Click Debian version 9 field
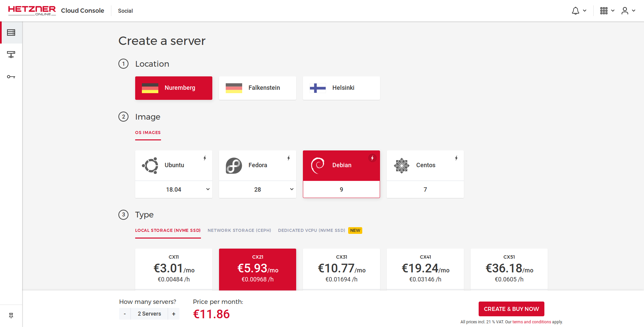Screen dimensions: 644x327 click(x=341, y=189)
